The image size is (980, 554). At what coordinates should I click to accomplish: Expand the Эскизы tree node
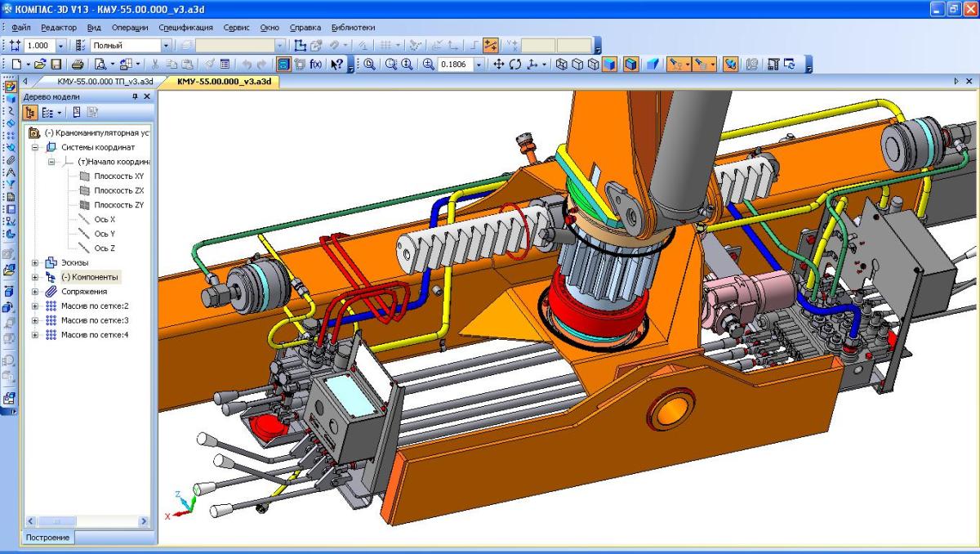(36, 262)
